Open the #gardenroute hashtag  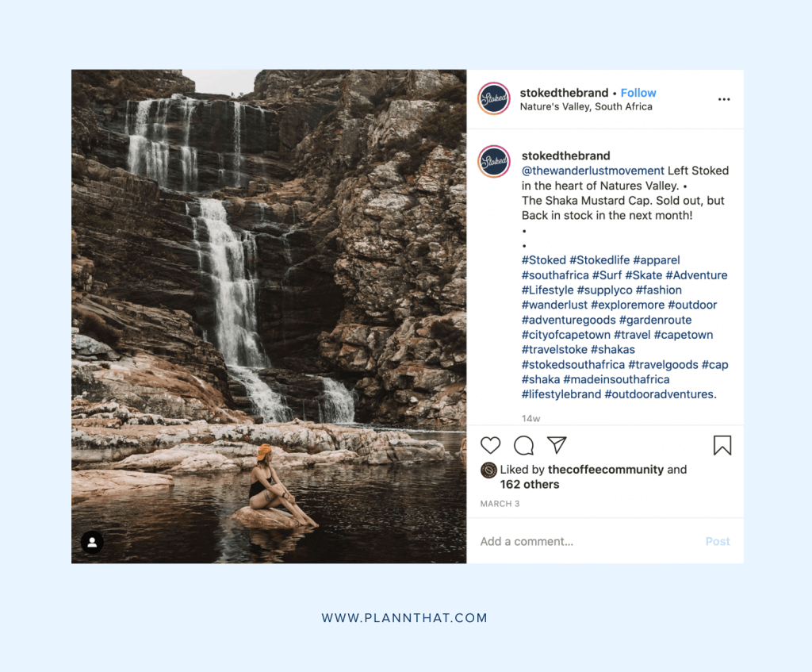coord(655,321)
